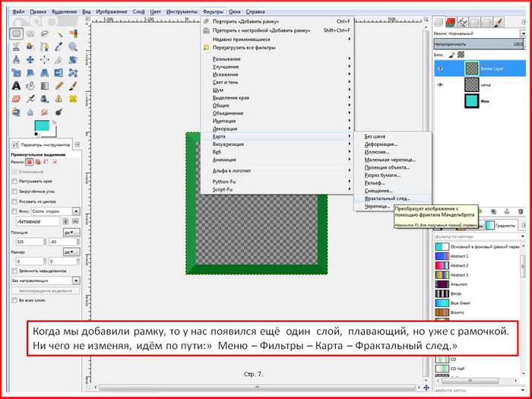The height and width of the screenshot is (399, 532).
Task: Enable the Растушевать края checkbox
Action: coord(14,182)
